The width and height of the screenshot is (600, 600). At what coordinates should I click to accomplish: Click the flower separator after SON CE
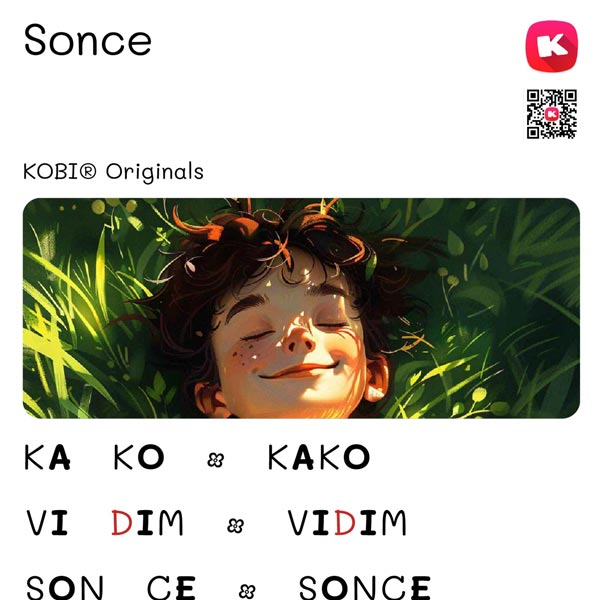(247, 591)
